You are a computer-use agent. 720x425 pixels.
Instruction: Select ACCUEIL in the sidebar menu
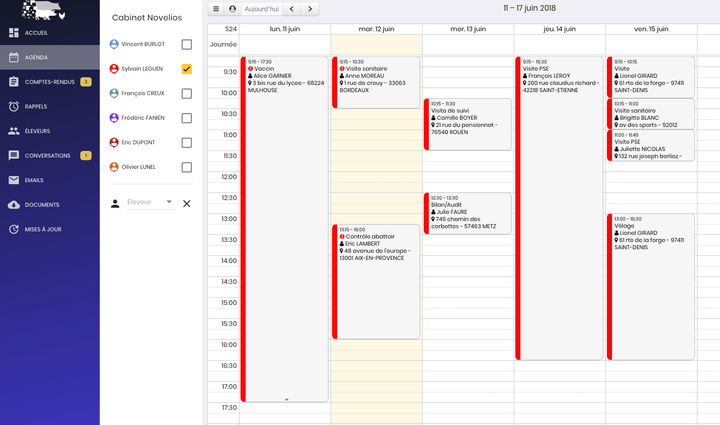coord(36,33)
